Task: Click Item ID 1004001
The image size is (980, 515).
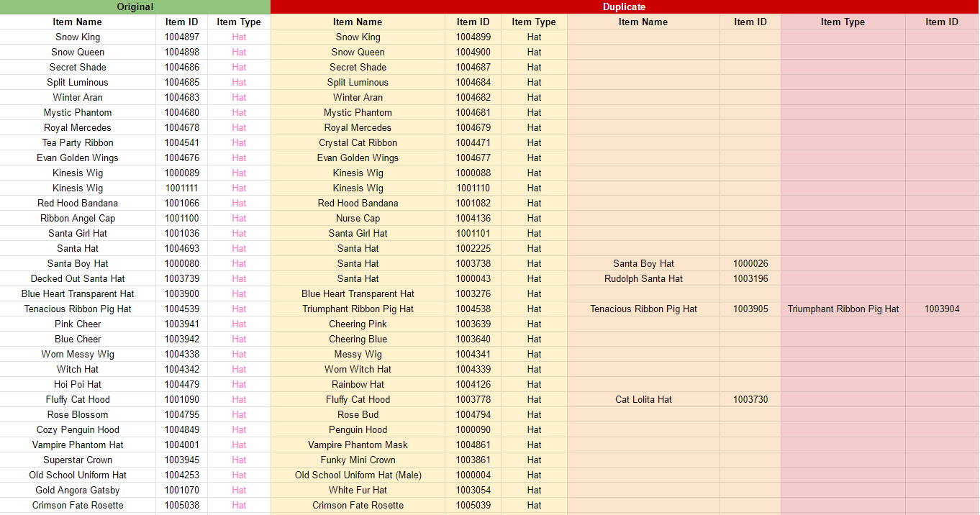Action: [x=181, y=445]
